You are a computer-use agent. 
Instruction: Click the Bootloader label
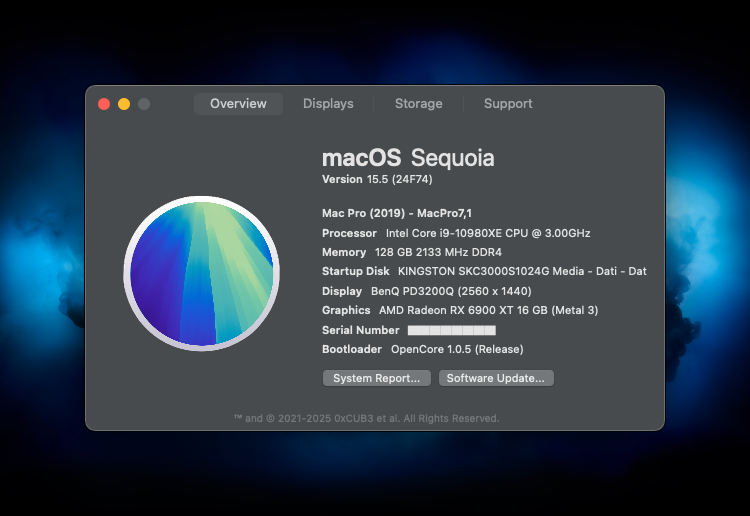click(x=352, y=350)
